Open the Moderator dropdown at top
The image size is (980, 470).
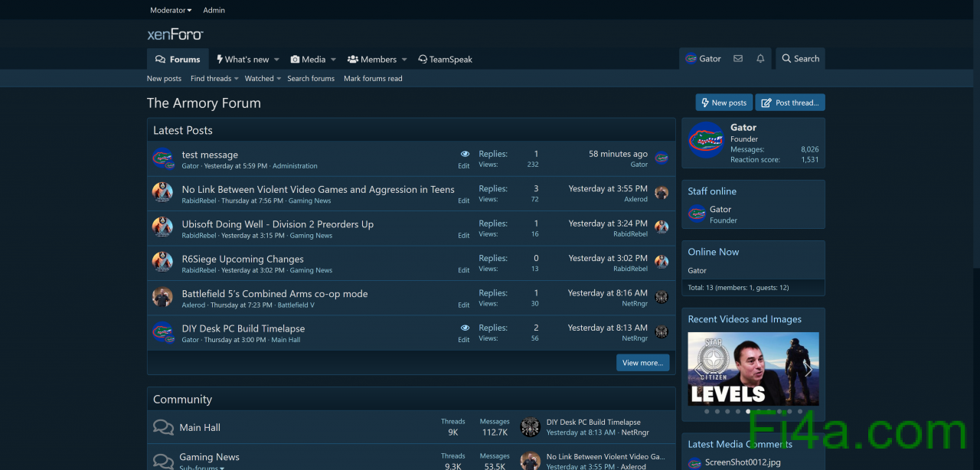171,11
